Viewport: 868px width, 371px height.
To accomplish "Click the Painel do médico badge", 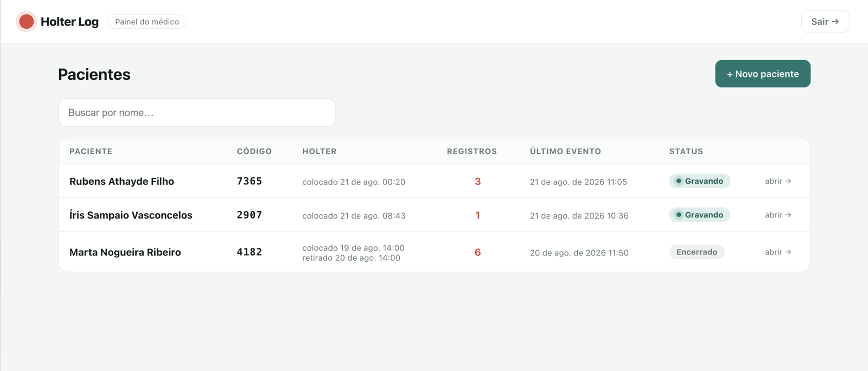I will click(x=147, y=22).
